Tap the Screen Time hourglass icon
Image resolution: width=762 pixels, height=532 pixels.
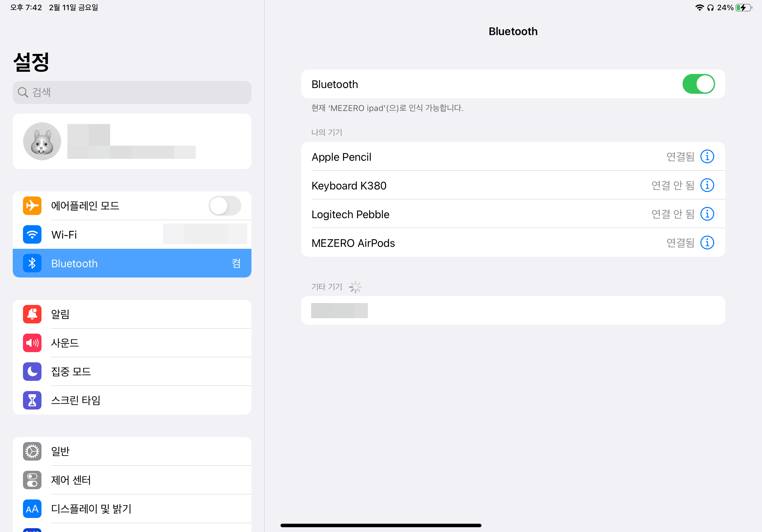[32, 400]
